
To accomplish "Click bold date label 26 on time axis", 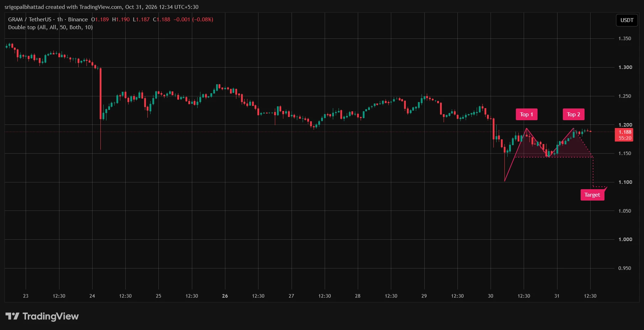I will pos(225,296).
